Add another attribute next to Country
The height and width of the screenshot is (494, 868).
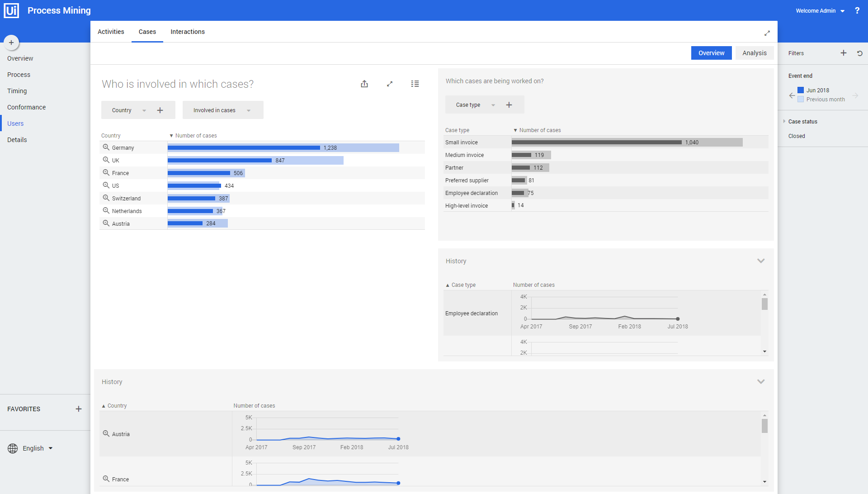coord(160,110)
